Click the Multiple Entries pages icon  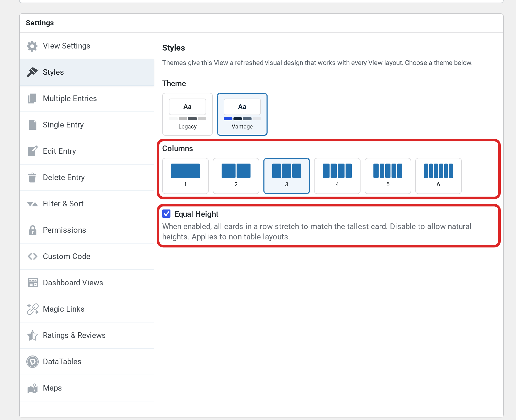coord(32,99)
